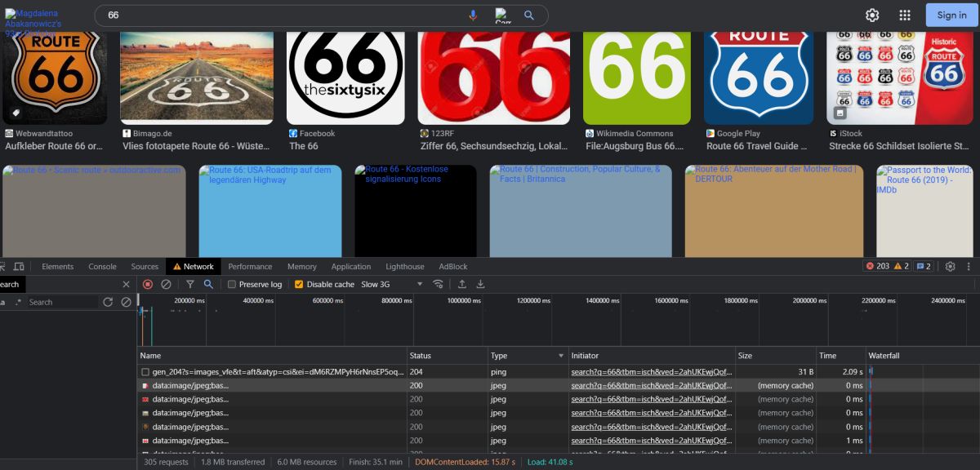Open the Lighthouse tab
980x470 pixels.
(x=405, y=266)
